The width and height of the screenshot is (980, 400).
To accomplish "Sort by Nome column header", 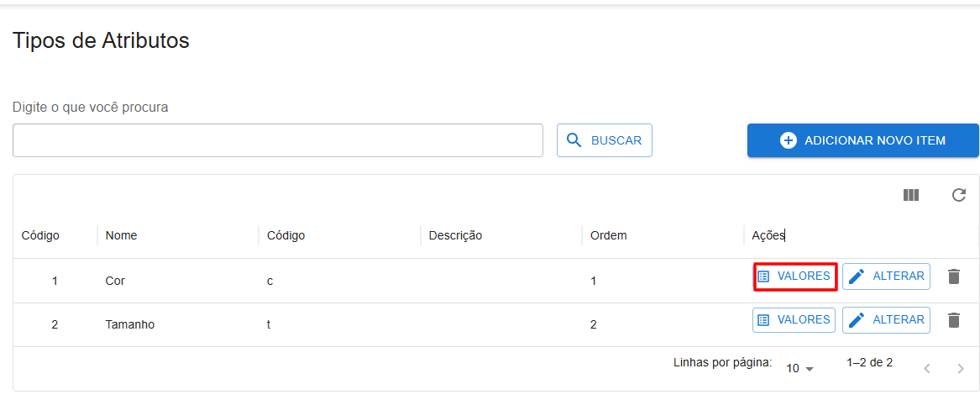I will 122,235.
